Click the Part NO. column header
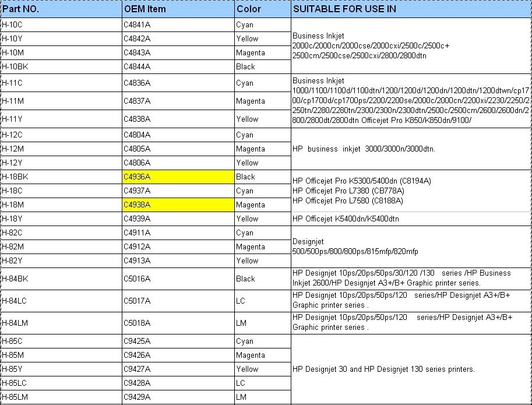The image size is (532, 405). pos(61,9)
